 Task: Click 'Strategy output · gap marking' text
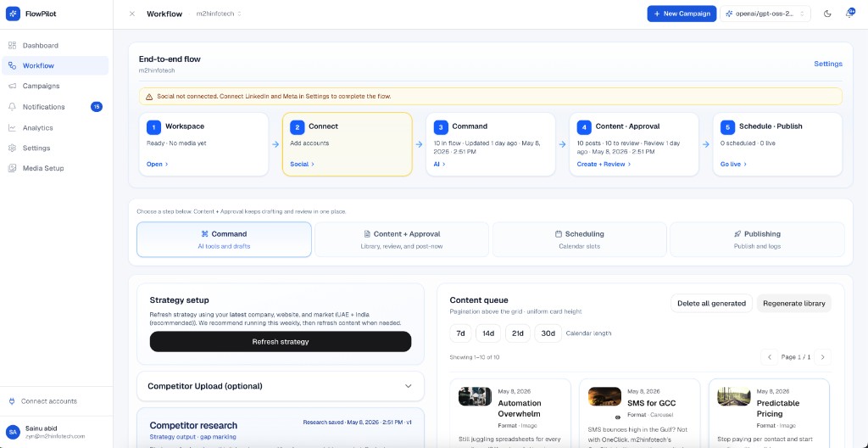[192, 437]
